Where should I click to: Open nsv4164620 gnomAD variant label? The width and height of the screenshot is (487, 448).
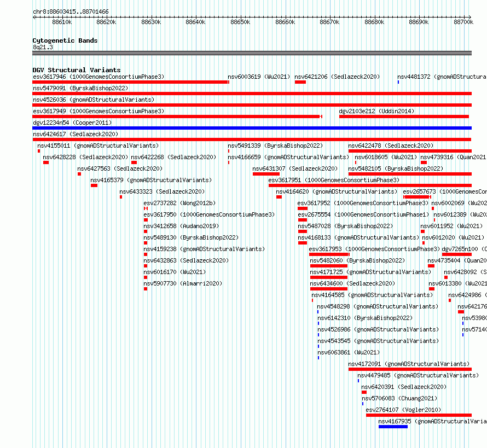(x=337, y=191)
